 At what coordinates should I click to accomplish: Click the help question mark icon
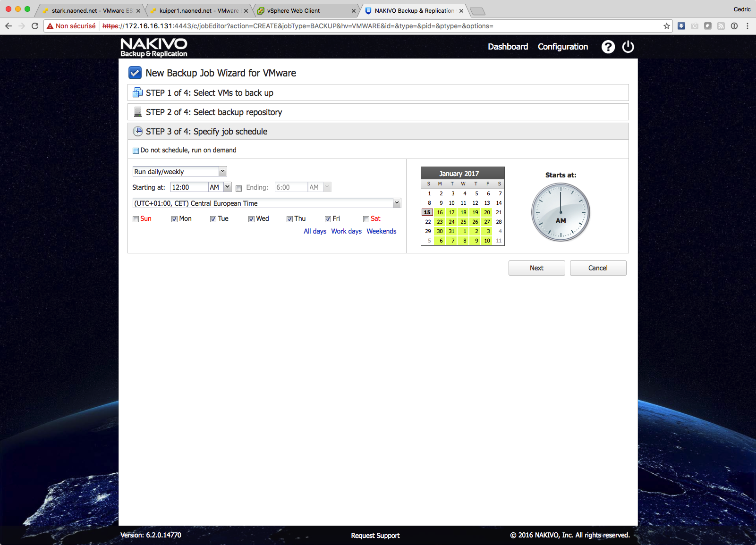tap(608, 47)
